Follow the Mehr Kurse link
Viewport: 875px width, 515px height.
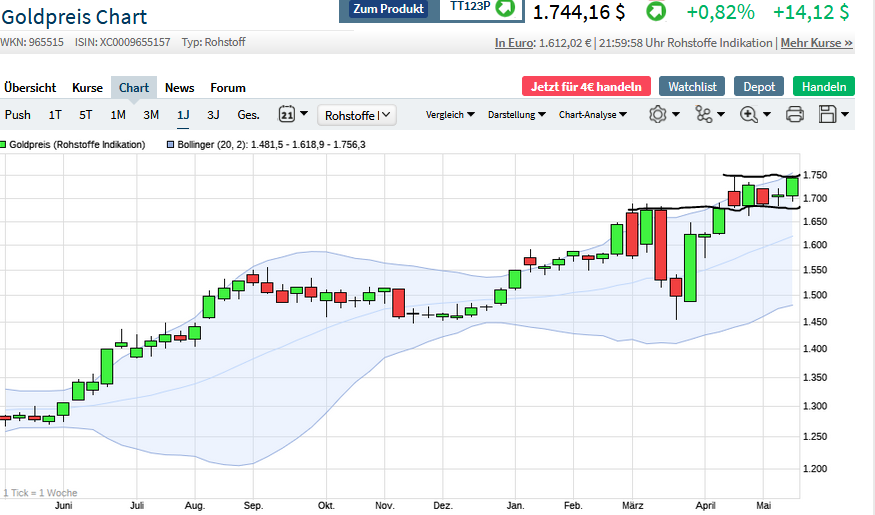click(816, 43)
